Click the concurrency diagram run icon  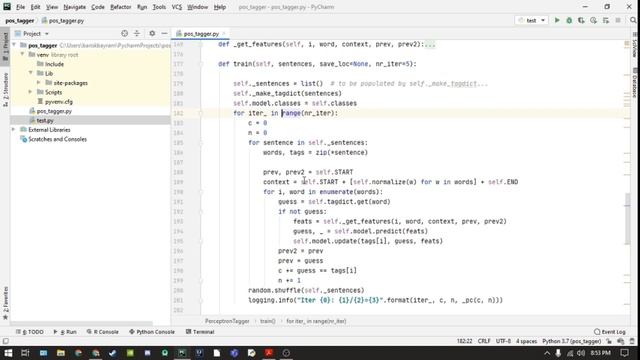pyautogui.click(x=606, y=20)
